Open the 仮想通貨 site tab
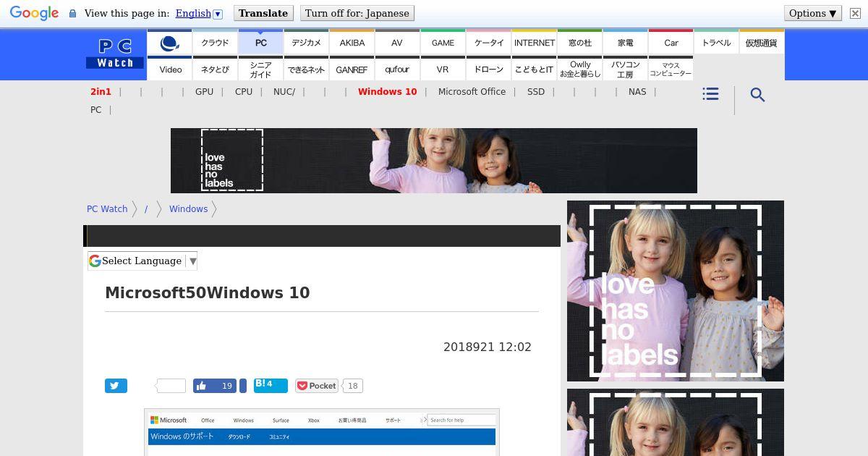 (x=762, y=43)
